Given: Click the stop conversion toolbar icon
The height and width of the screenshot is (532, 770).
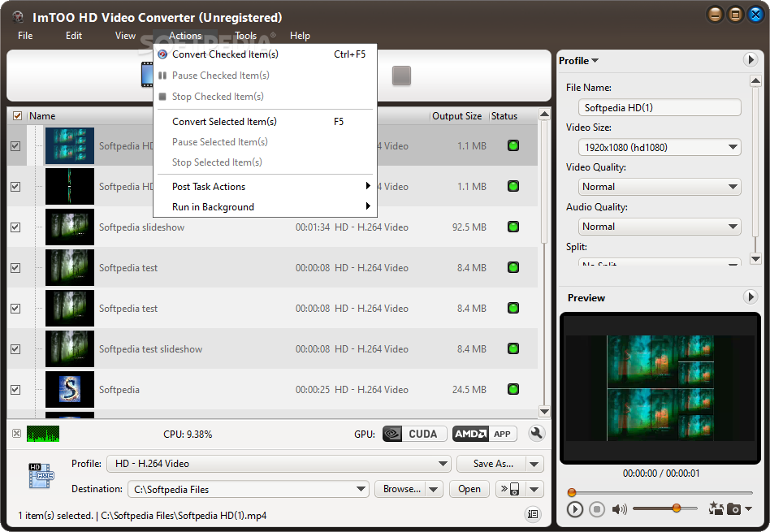Looking at the screenshot, I should click(401, 76).
